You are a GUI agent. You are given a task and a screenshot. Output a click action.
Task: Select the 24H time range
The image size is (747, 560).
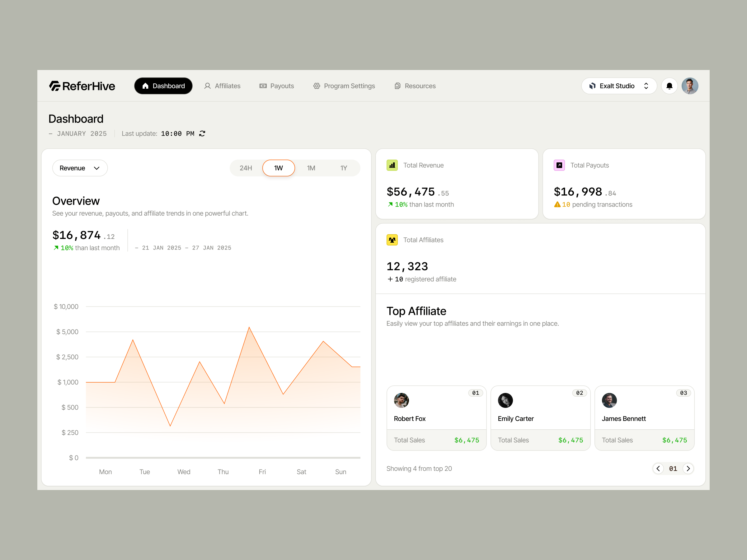tap(246, 168)
